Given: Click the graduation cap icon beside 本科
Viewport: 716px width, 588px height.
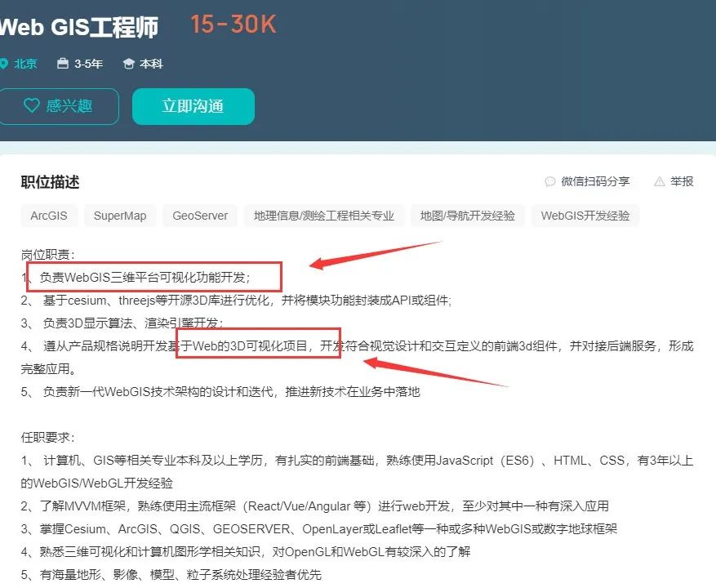Looking at the screenshot, I should (129, 63).
